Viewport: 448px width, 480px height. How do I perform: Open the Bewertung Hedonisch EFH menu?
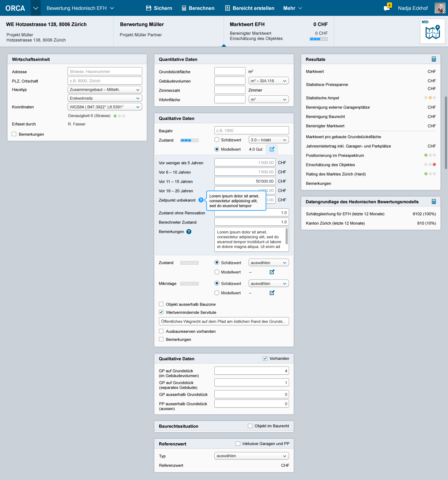pyautogui.click(x=80, y=8)
